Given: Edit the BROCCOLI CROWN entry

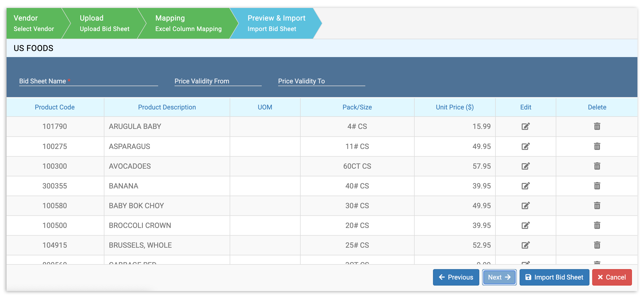Looking at the screenshot, I should (x=525, y=225).
